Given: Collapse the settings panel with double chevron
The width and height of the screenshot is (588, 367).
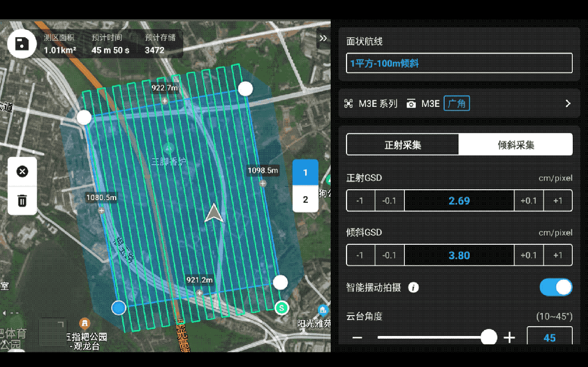Looking at the screenshot, I should (x=323, y=38).
